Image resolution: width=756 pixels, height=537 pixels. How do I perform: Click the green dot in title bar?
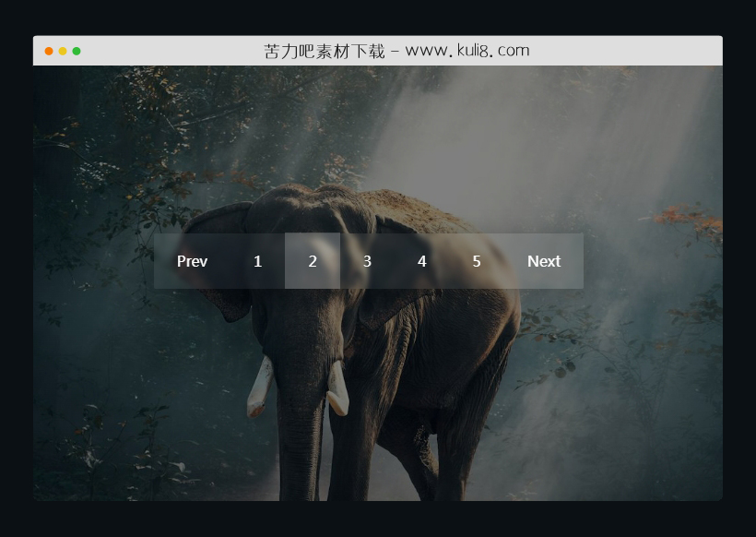point(77,51)
